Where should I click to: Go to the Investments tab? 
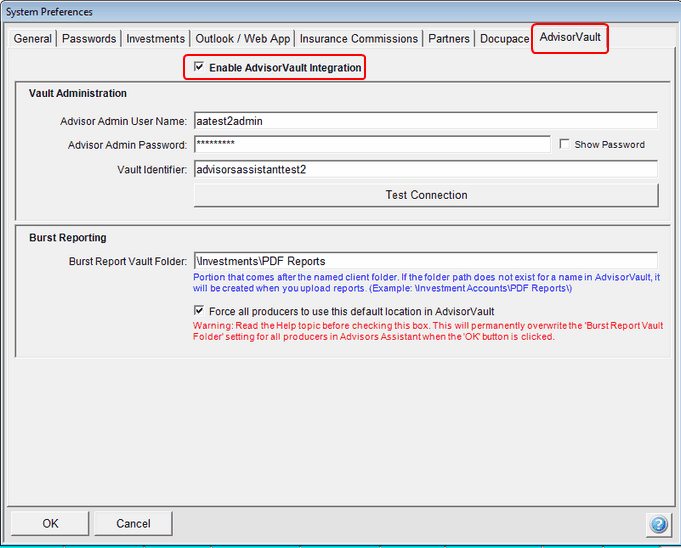155,39
